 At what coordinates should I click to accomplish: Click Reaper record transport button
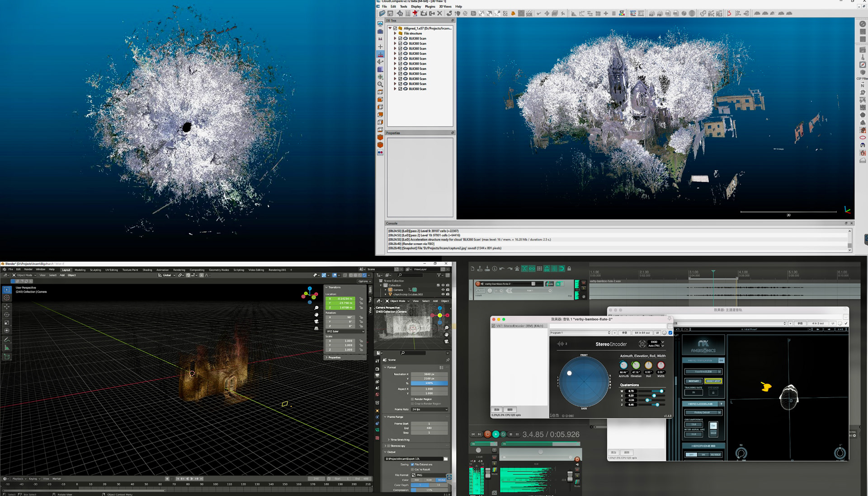(487, 434)
